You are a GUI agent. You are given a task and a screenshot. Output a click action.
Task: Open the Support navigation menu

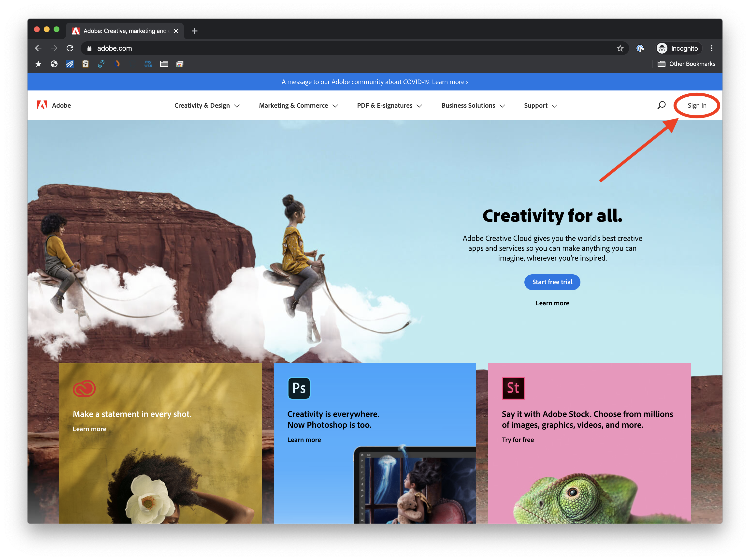point(540,105)
